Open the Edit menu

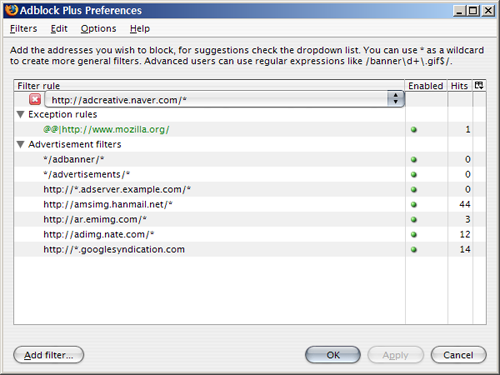(59, 29)
